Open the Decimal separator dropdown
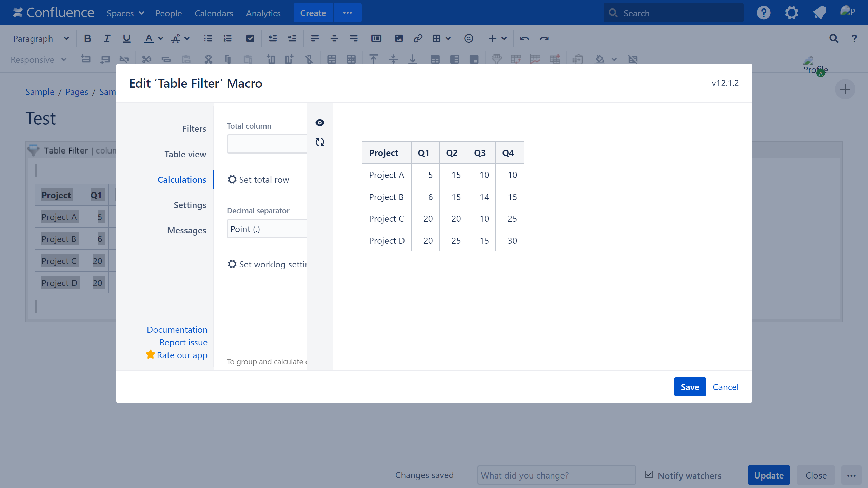This screenshot has width=868, height=488. coord(267,229)
